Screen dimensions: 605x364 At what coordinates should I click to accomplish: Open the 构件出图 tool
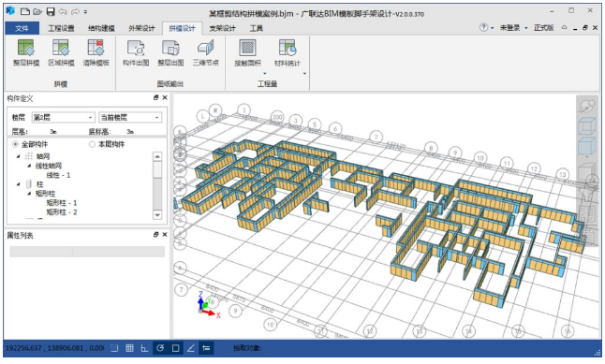coord(136,48)
